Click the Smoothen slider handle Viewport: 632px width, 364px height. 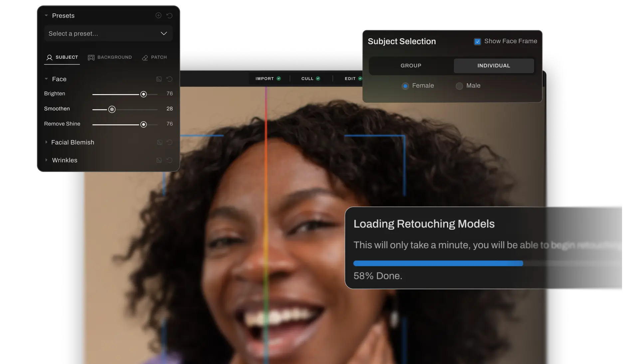(112, 109)
